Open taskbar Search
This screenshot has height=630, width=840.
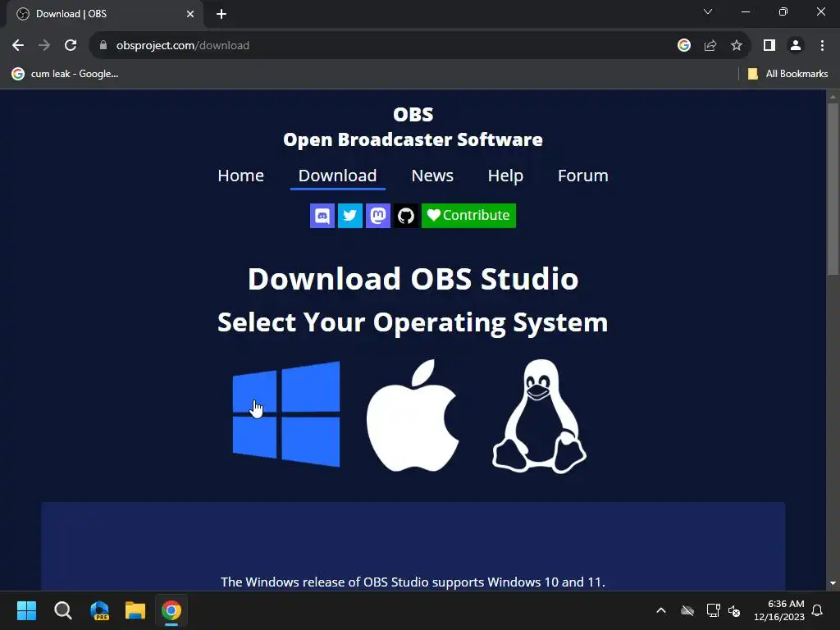click(x=62, y=610)
